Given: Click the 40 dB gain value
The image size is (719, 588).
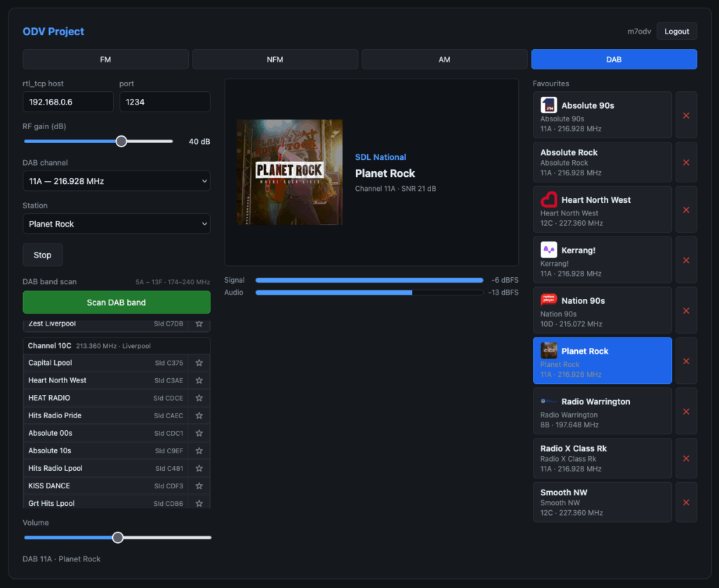Looking at the screenshot, I should [199, 141].
